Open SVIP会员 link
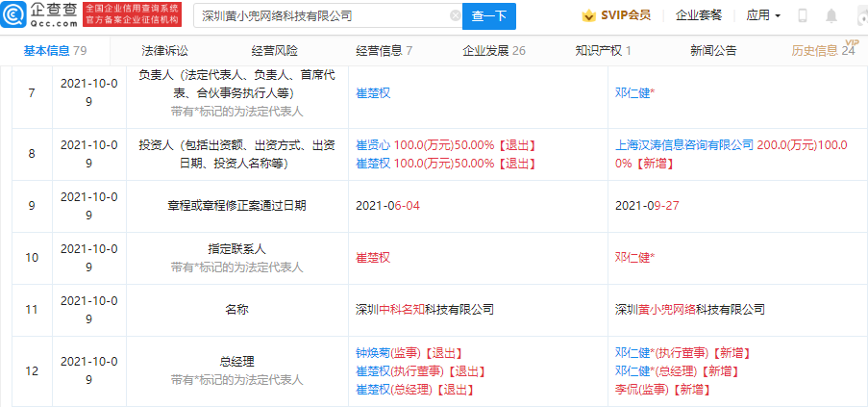 626,15
